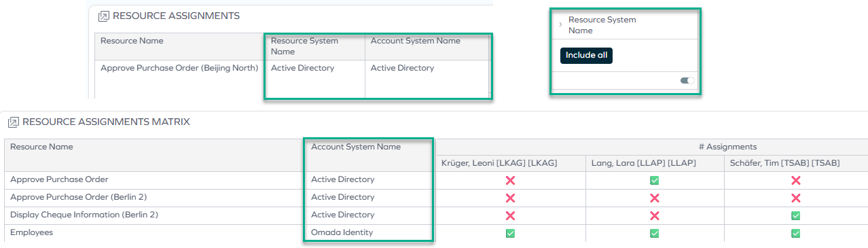This screenshot has width=868, height=248.
Task: Click the Include all button
Action: coord(586,56)
